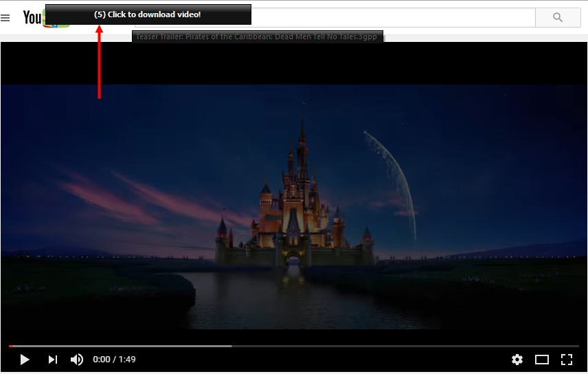Screen dimensions: 588x374
Task: Click the end of the buffered progress segment
Action: 231,346
